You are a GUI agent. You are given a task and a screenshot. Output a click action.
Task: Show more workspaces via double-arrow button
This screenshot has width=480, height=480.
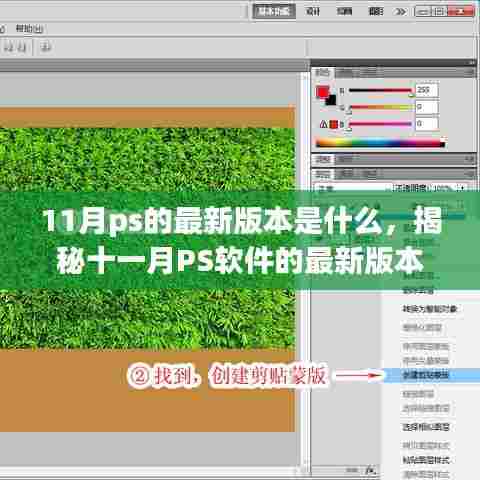400,12
